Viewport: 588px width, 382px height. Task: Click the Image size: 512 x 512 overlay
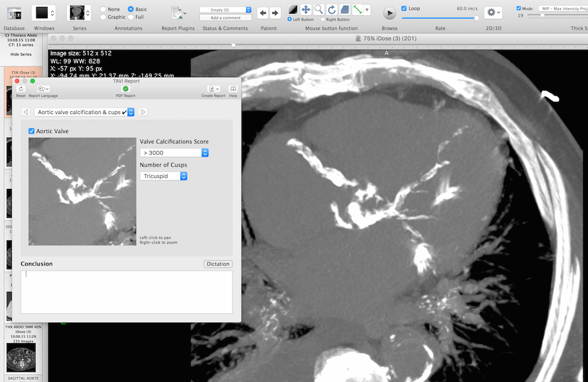pyautogui.click(x=81, y=54)
